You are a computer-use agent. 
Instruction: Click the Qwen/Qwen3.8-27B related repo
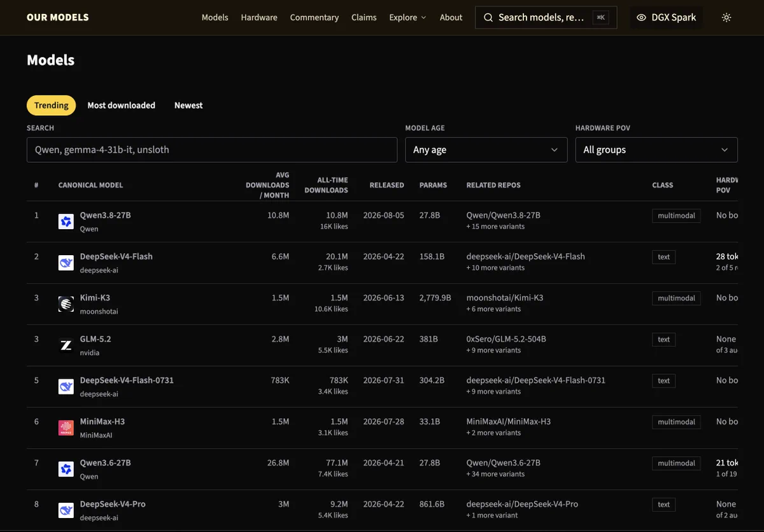coord(504,215)
